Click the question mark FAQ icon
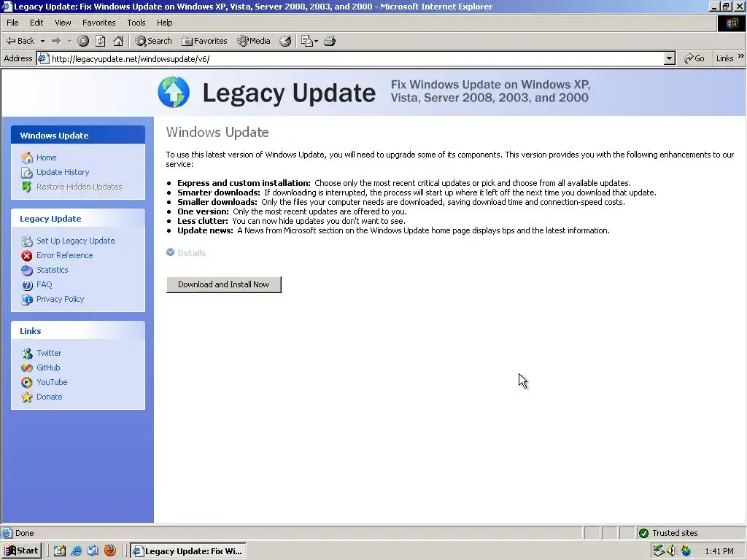Screen dimensions: 747x560 tap(27, 285)
